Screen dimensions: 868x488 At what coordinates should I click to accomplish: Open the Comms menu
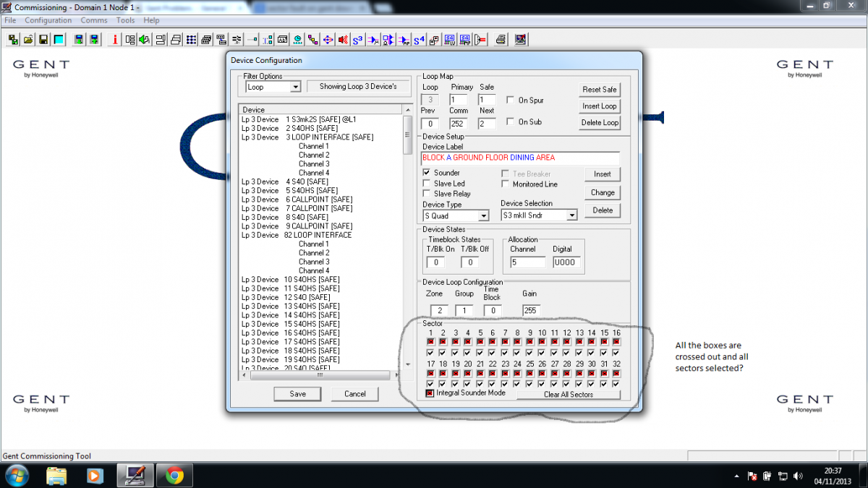94,20
